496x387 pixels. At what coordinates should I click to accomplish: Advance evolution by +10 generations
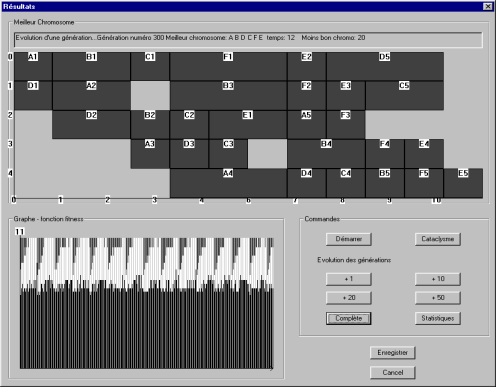click(x=438, y=279)
